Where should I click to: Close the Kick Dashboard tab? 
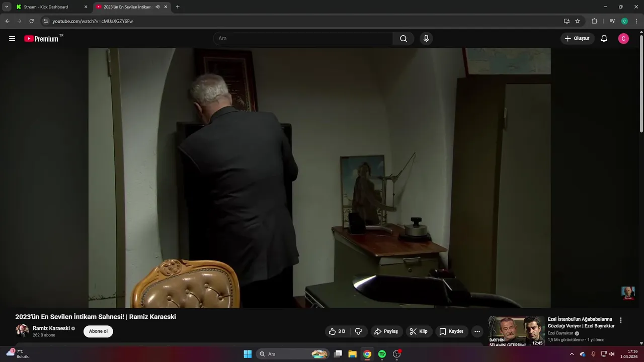pyautogui.click(x=86, y=7)
